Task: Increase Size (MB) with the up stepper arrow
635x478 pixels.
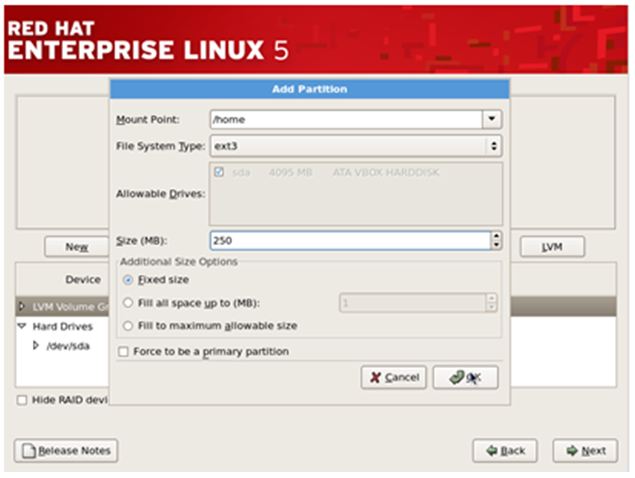Action: [496, 236]
